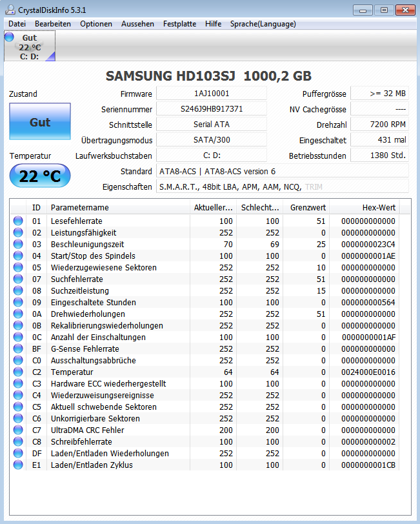Open the Datei menu
The image size is (420, 524).
click(x=17, y=24)
